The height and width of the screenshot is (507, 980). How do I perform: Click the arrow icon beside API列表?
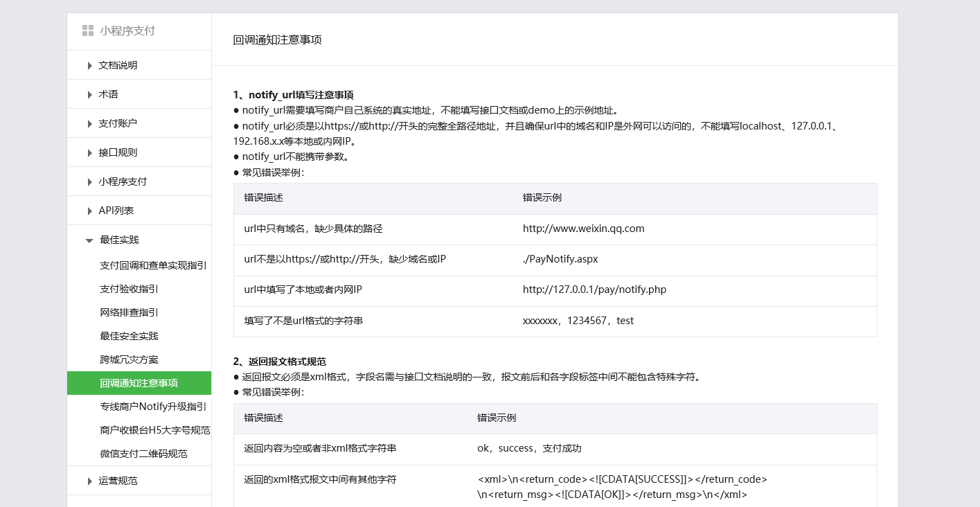90,211
